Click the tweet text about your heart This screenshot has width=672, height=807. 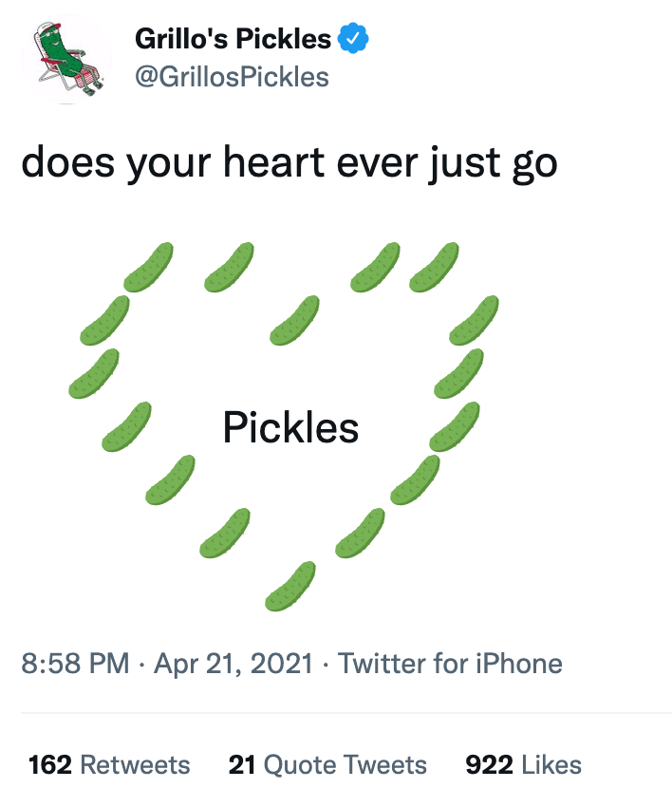point(289,162)
